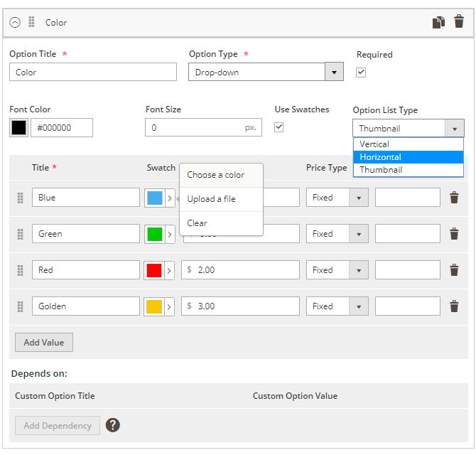Uncheck the Required checkbox
The width and height of the screenshot is (476, 455).
pyautogui.click(x=361, y=73)
